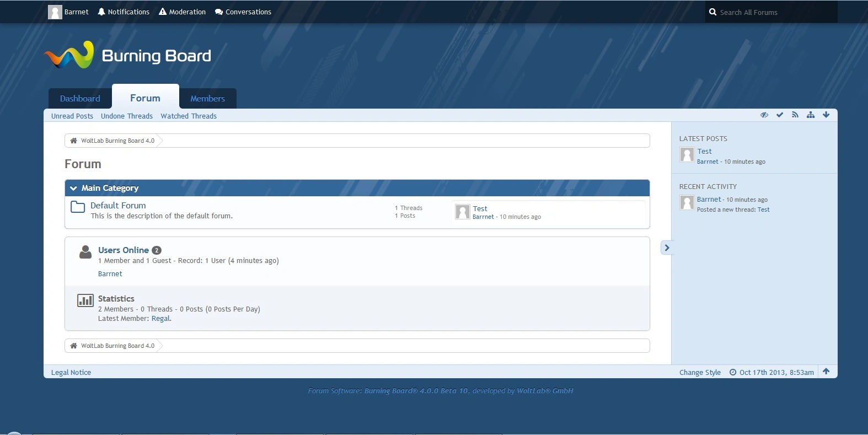Click the breadcrumb link above the Forum heading

click(x=117, y=141)
